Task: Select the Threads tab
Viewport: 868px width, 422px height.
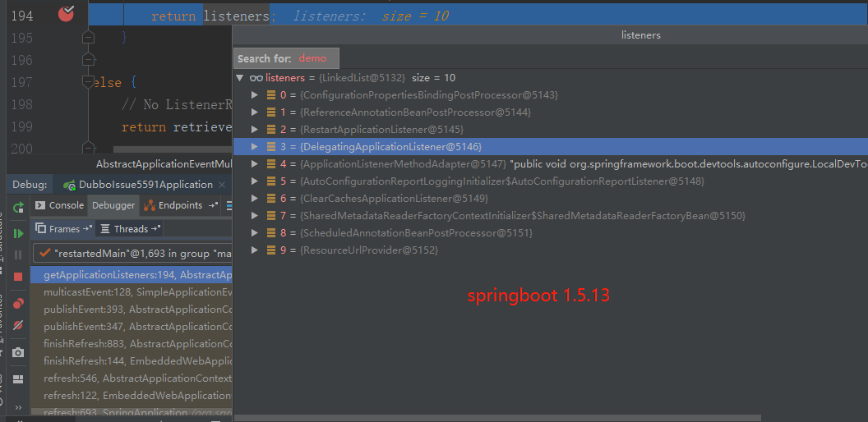Action: click(x=131, y=228)
